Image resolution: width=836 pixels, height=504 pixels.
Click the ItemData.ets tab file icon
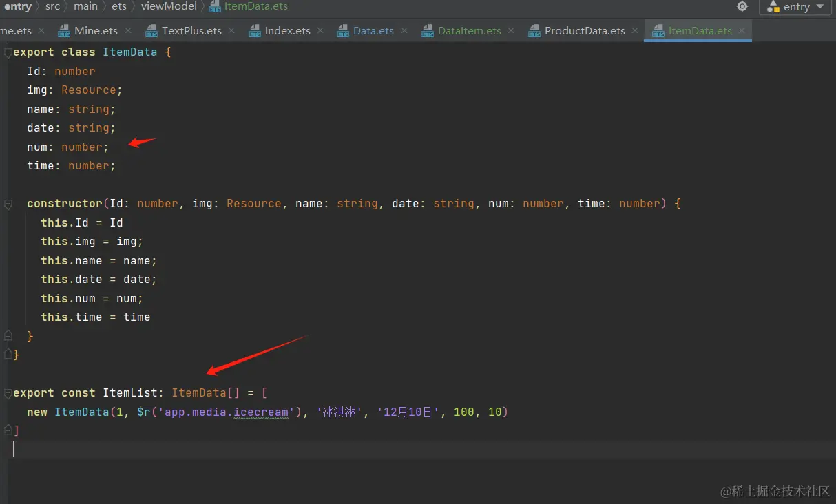click(658, 31)
